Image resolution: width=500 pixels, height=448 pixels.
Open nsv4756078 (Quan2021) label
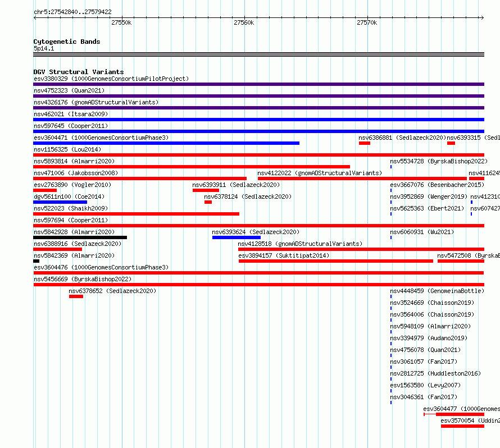click(425, 350)
